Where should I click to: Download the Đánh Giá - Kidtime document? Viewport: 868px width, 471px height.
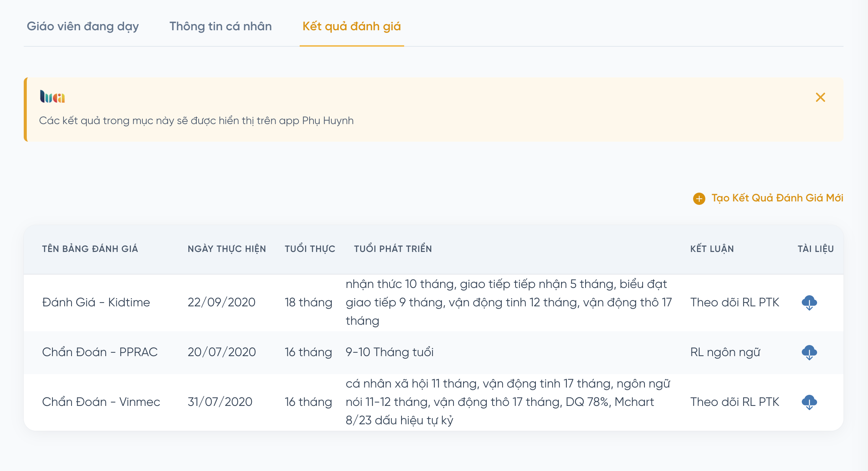coord(809,303)
